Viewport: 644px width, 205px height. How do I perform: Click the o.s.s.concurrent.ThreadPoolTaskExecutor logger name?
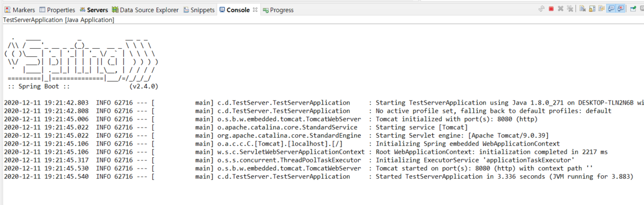tap(290, 160)
